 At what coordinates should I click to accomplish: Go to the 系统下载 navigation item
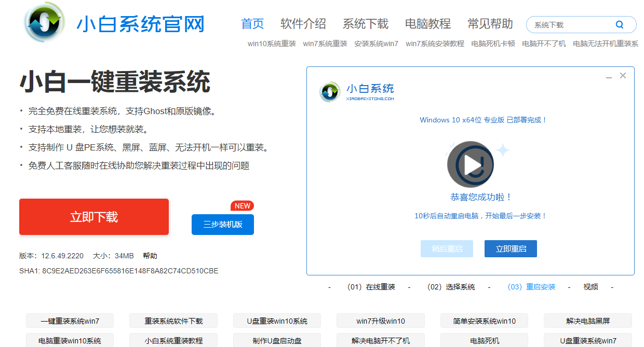pyautogui.click(x=365, y=24)
